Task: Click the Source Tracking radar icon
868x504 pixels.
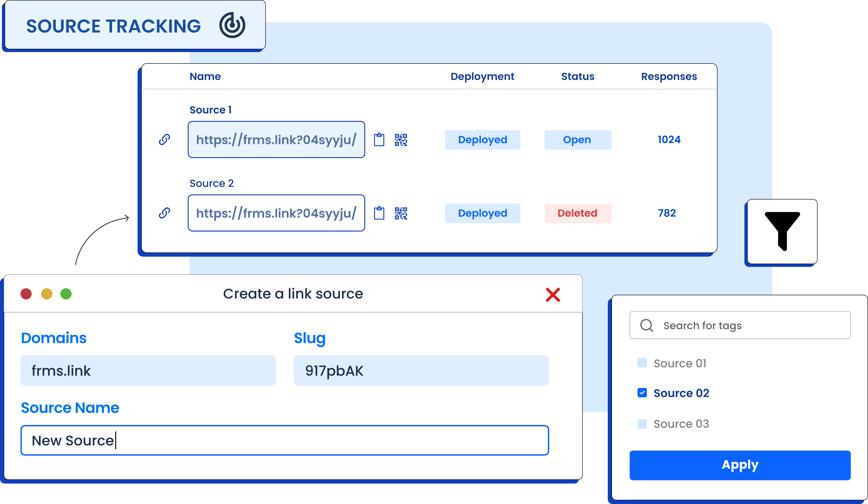Action: click(232, 25)
